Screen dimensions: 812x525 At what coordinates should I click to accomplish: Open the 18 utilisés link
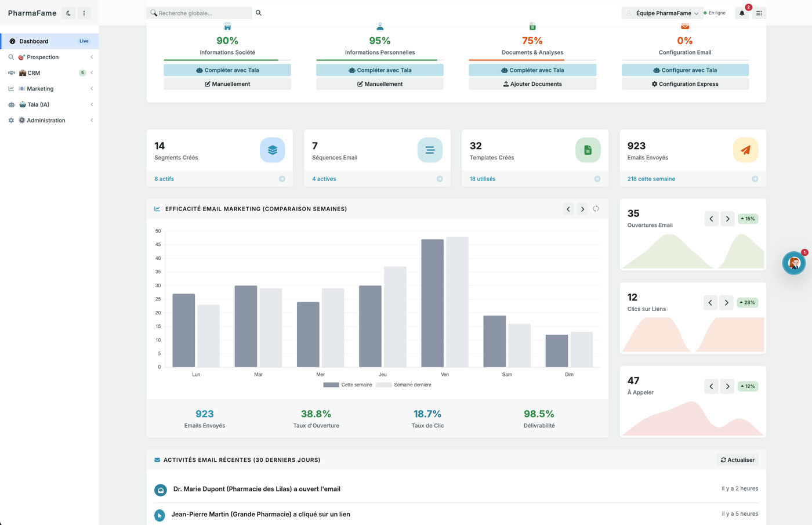pos(483,179)
